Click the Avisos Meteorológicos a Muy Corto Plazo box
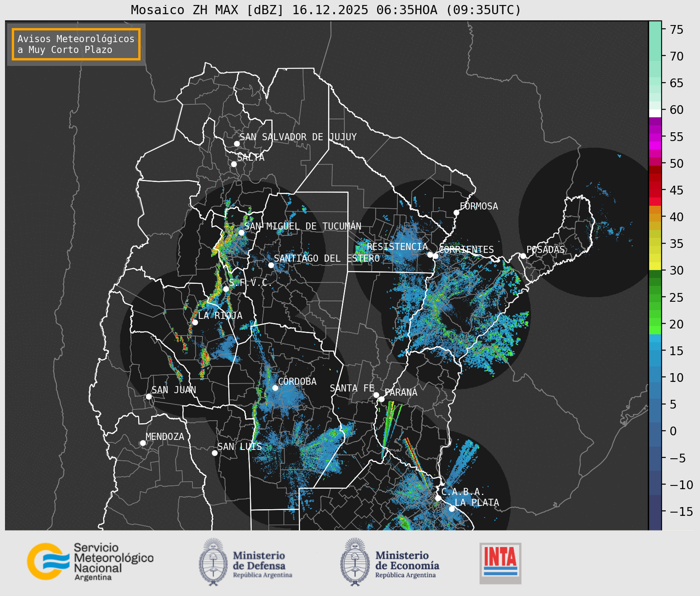The height and width of the screenshot is (596, 700). click(x=76, y=44)
